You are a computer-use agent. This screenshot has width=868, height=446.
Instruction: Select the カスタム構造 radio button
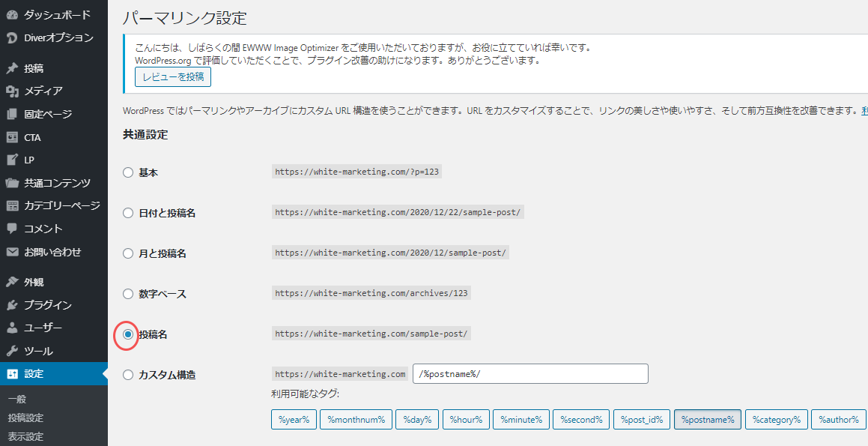click(128, 375)
